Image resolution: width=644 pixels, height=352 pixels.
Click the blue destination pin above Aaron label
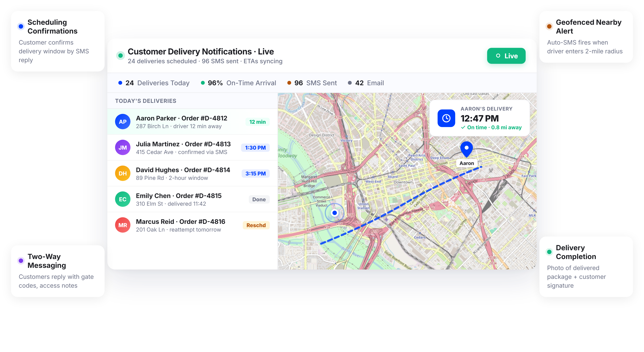pos(467,149)
